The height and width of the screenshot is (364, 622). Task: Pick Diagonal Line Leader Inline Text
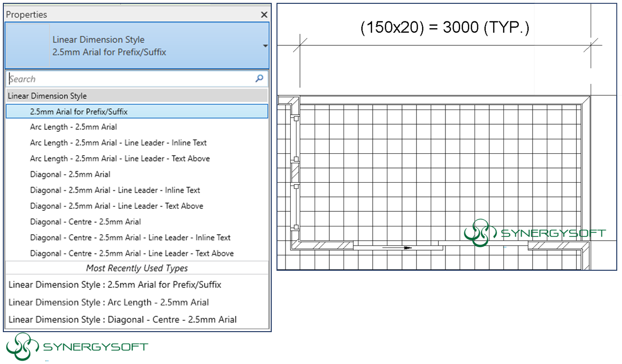(115, 190)
